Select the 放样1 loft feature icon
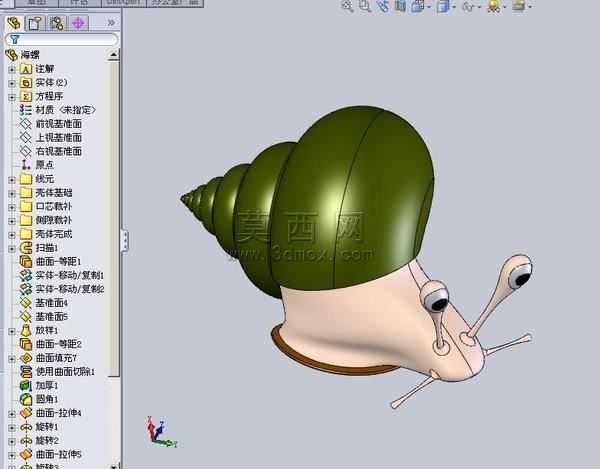Screen dimensions: 600x469 26,331
